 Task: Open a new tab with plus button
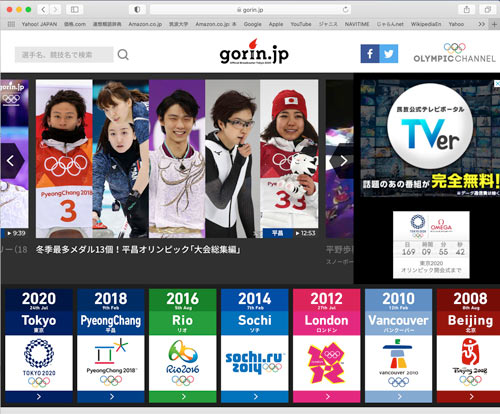494,24
